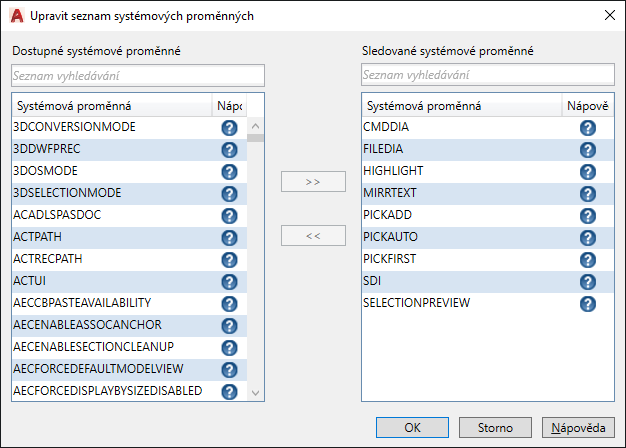The width and height of the screenshot is (626, 448).
Task: Click the add (>>) button
Action: pos(313,182)
